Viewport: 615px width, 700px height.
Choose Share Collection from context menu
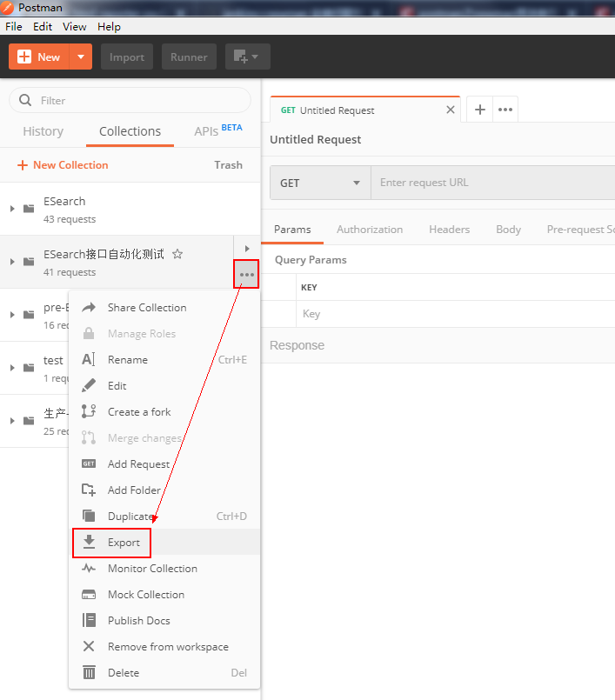click(x=164, y=308)
